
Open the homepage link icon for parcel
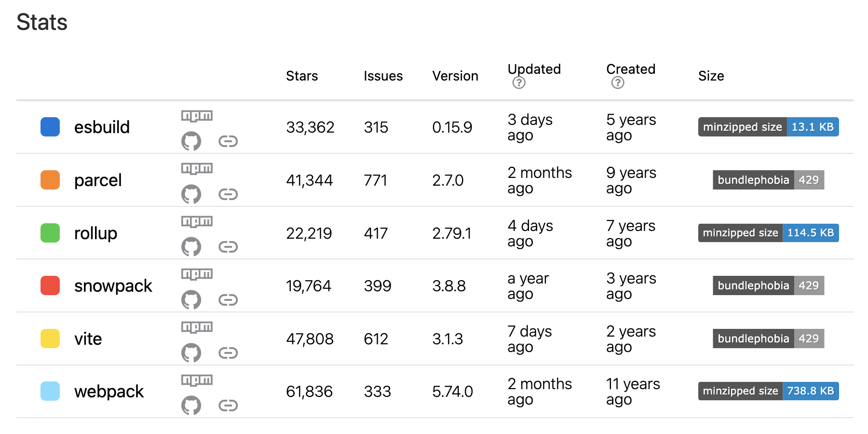click(228, 194)
